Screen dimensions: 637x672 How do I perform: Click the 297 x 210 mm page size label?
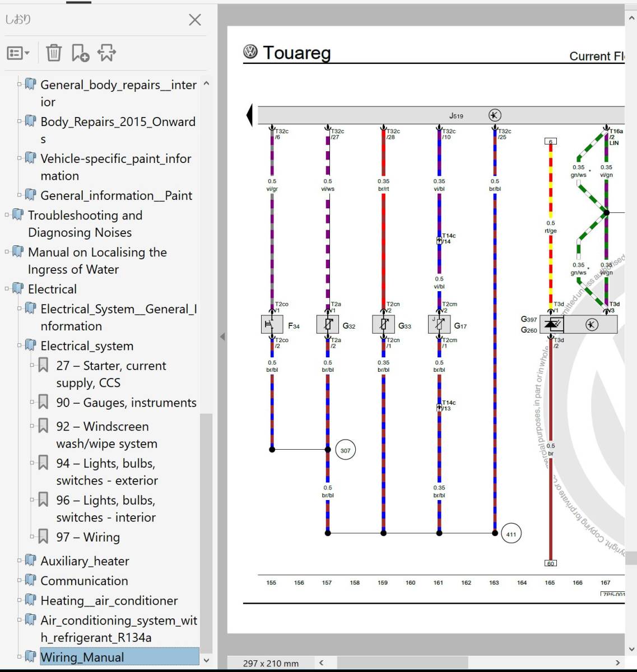coord(271,663)
